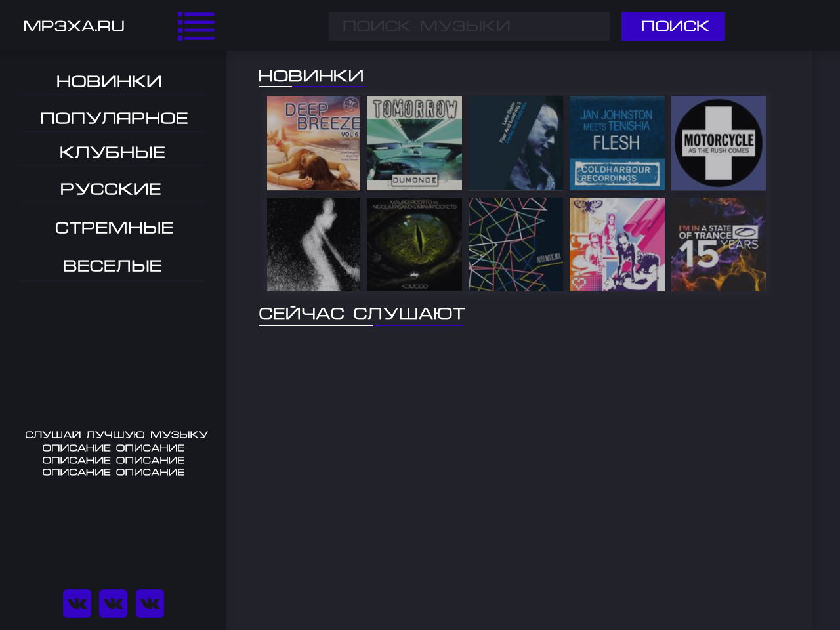Focus the ПОИСК МУЗЫКИ search field
The width and height of the screenshot is (840, 630).
pos(469,26)
